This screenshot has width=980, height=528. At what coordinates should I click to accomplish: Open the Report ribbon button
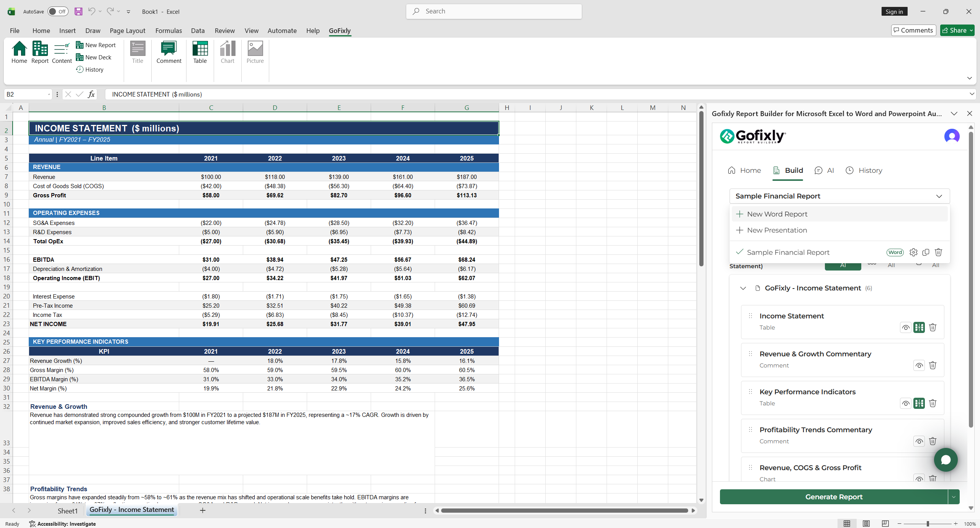40,52
